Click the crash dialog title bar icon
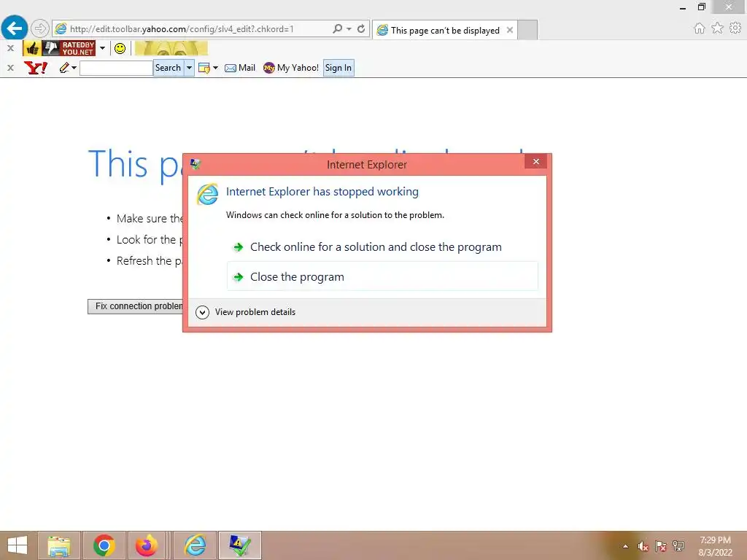747x560 pixels. pos(196,164)
